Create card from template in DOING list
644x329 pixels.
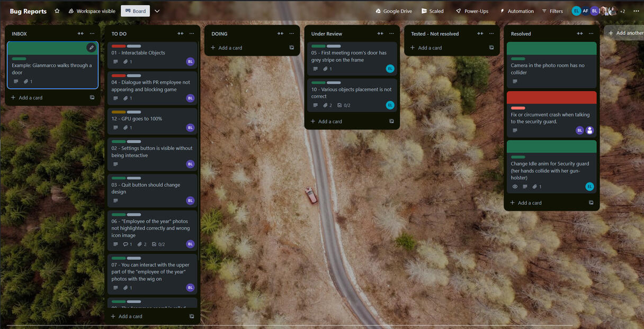click(x=291, y=47)
